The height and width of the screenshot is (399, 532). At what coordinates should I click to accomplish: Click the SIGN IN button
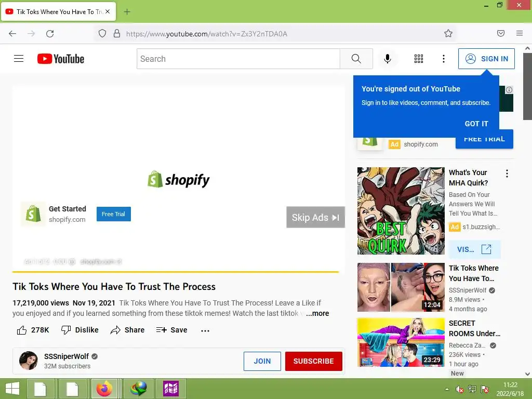tap(486, 59)
